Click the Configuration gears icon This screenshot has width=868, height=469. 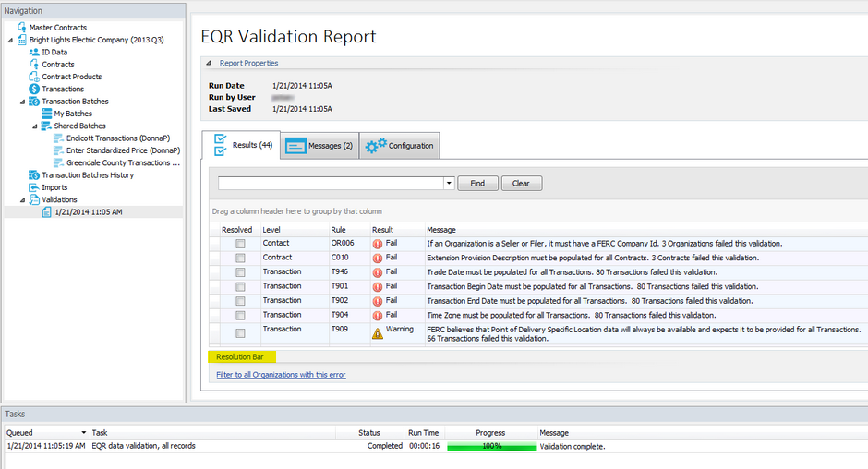tap(376, 146)
